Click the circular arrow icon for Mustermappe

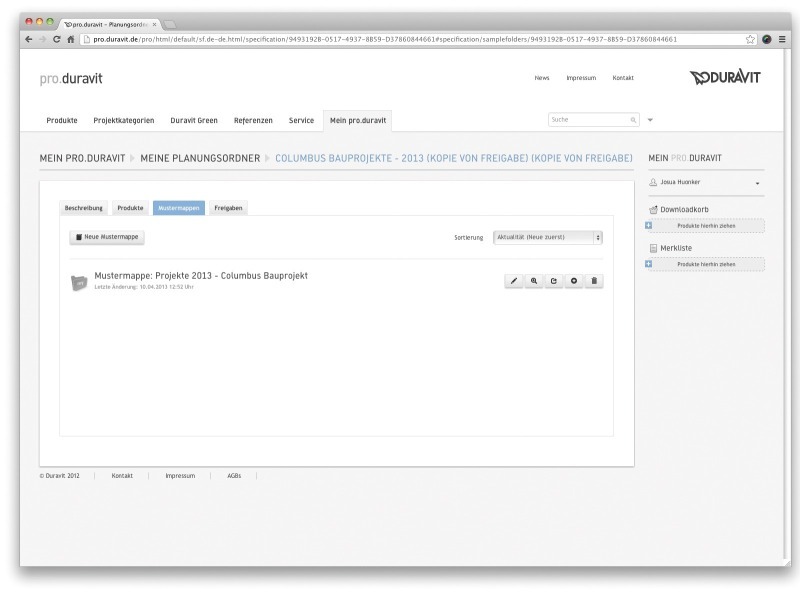(x=554, y=281)
